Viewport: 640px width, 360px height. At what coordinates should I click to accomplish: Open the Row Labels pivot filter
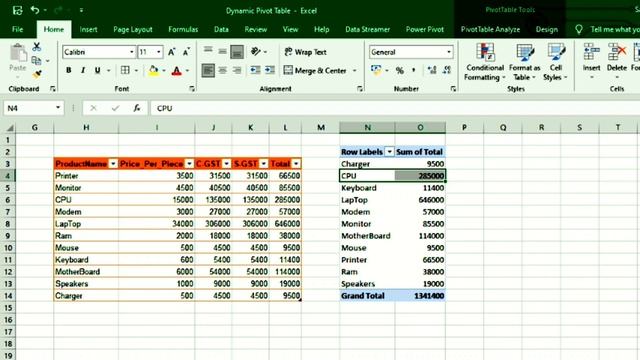pyautogui.click(x=389, y=152)
